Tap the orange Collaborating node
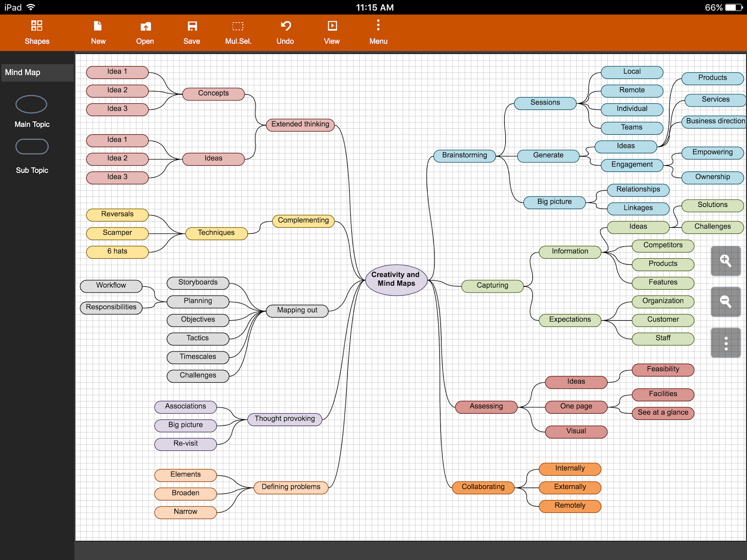The image size is (747, 560). click(x=483, y=487)
